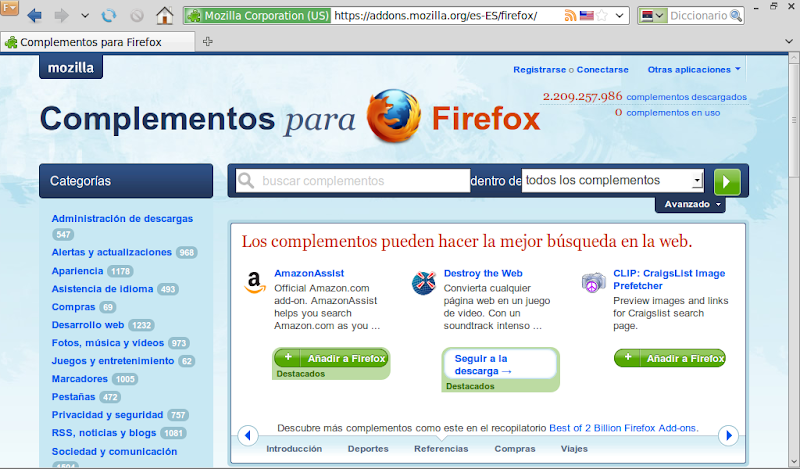
Task: Switch to the Introducción carousel tab
Action: tap(294, 449)
